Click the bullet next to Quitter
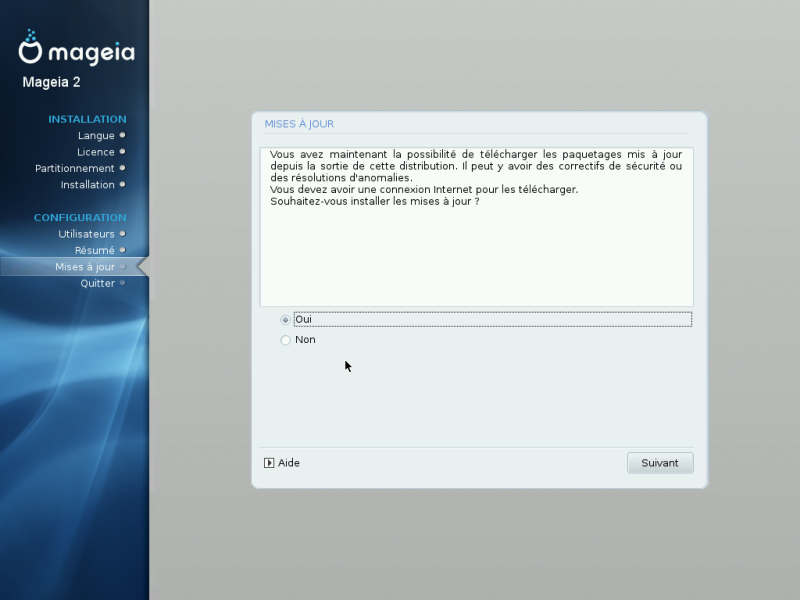Screen dimensions: 800x600 (x=122, y=283)
